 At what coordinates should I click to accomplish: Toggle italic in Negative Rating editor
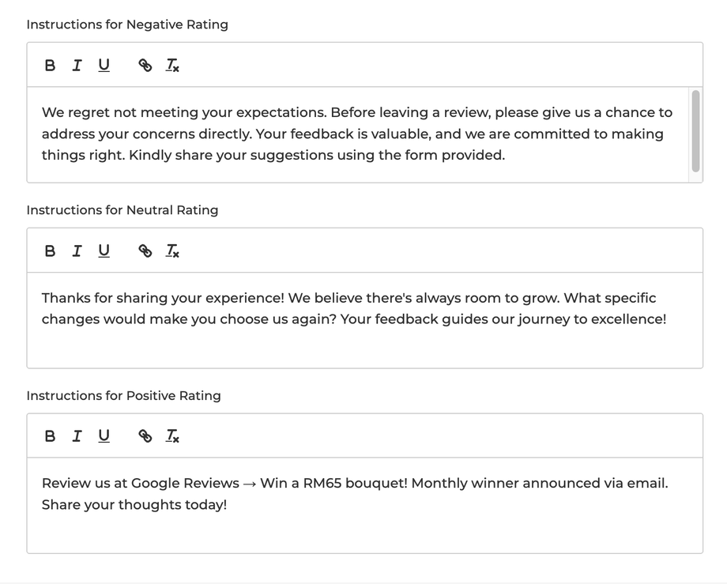77,66
